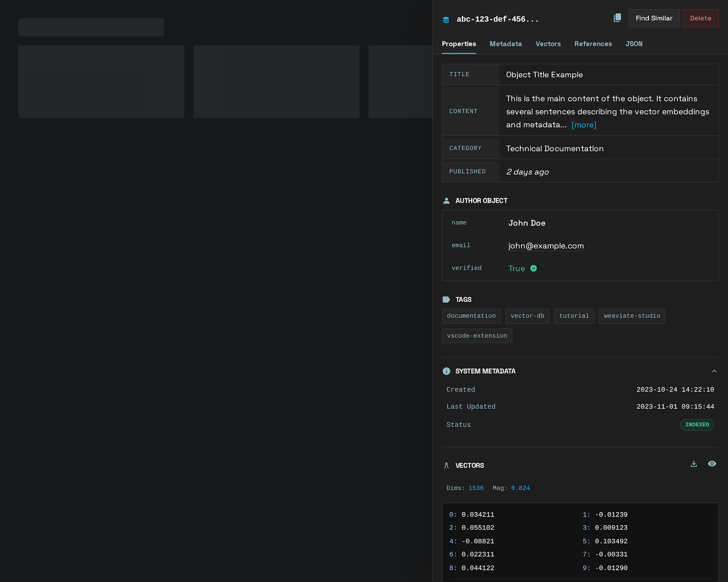
Task: Download the vector data
Action: (x=693, y=464)
